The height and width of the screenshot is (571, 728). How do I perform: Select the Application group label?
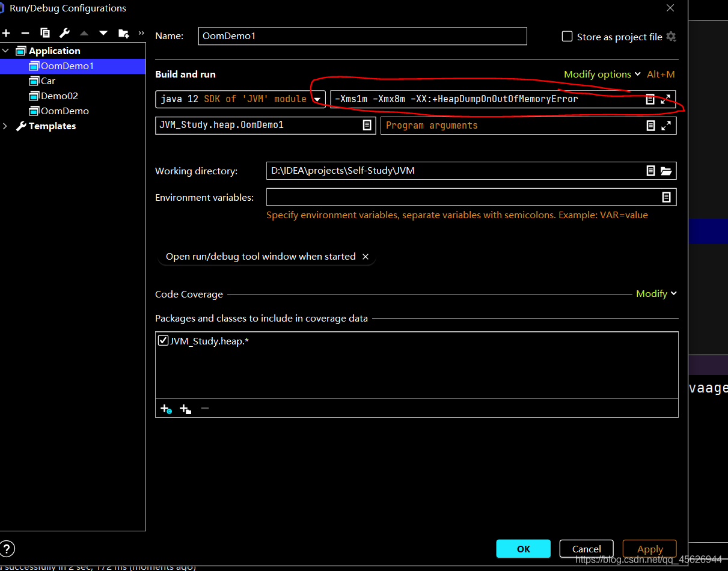(54, 51)
